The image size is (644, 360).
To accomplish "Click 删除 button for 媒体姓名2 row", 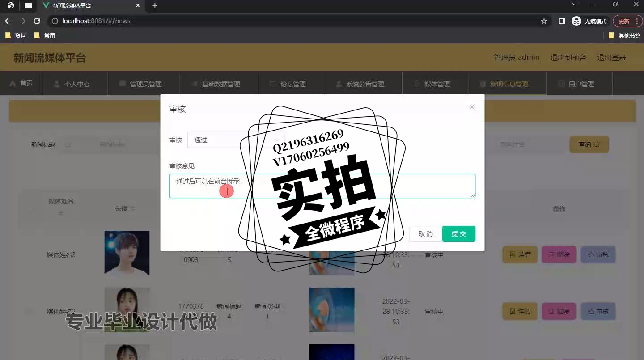I will [559, 311].
